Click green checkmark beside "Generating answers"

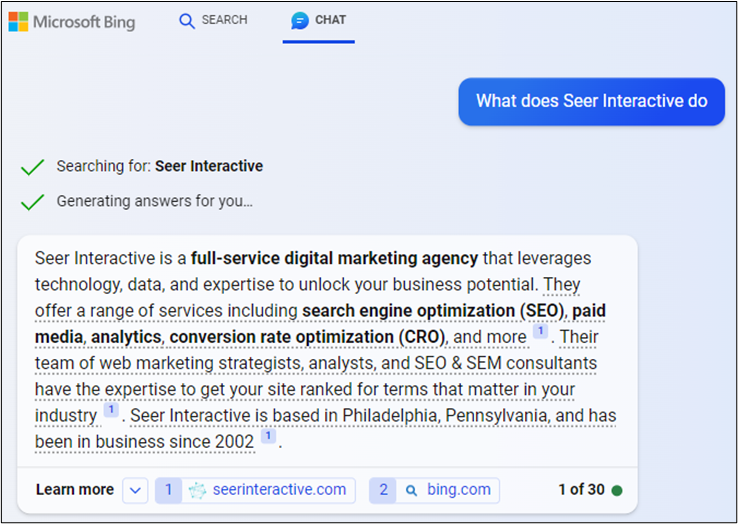point(33,201)
